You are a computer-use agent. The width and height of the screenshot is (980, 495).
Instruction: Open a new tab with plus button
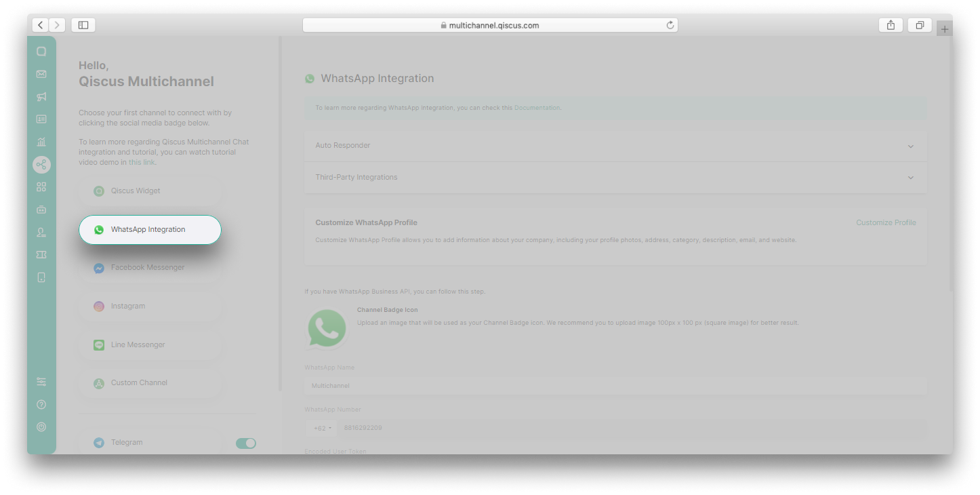945,28
